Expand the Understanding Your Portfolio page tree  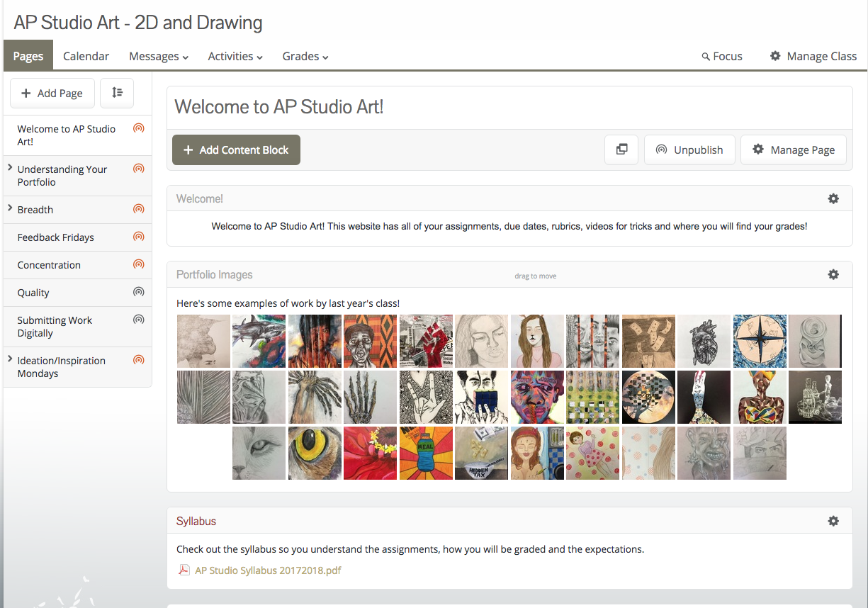tap(10, 168)
